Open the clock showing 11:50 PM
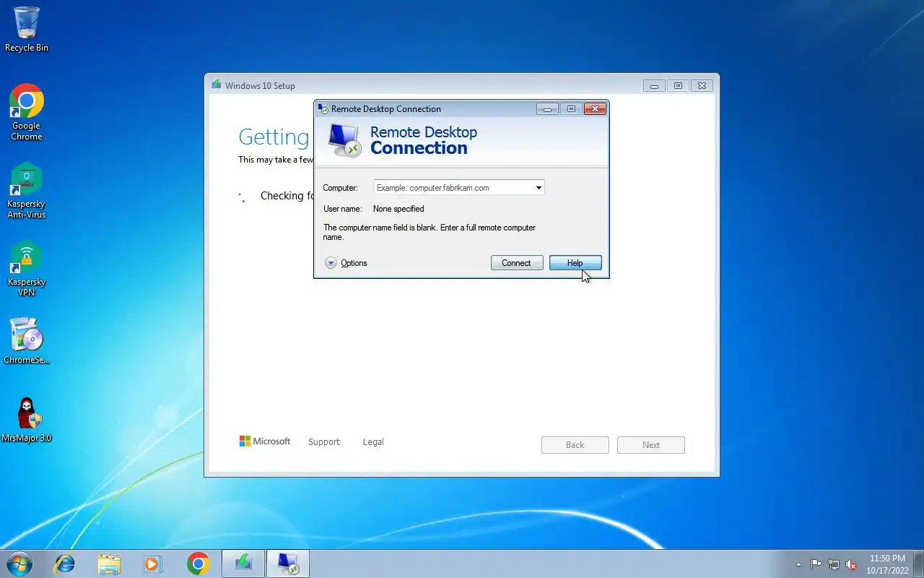 click(x=887, y=564)
